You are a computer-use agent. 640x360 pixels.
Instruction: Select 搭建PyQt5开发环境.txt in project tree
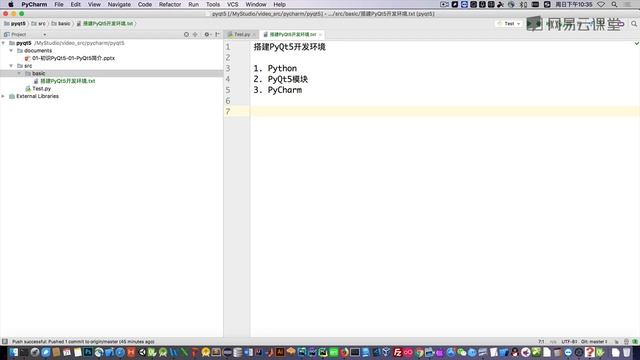(x=67, y=81)
